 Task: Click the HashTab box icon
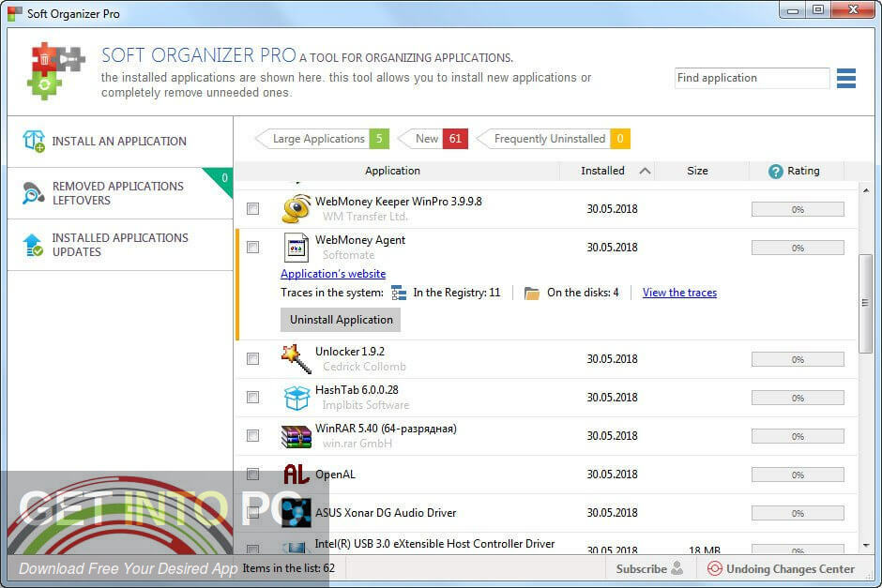pyautogui.click(x=297, y=398)
